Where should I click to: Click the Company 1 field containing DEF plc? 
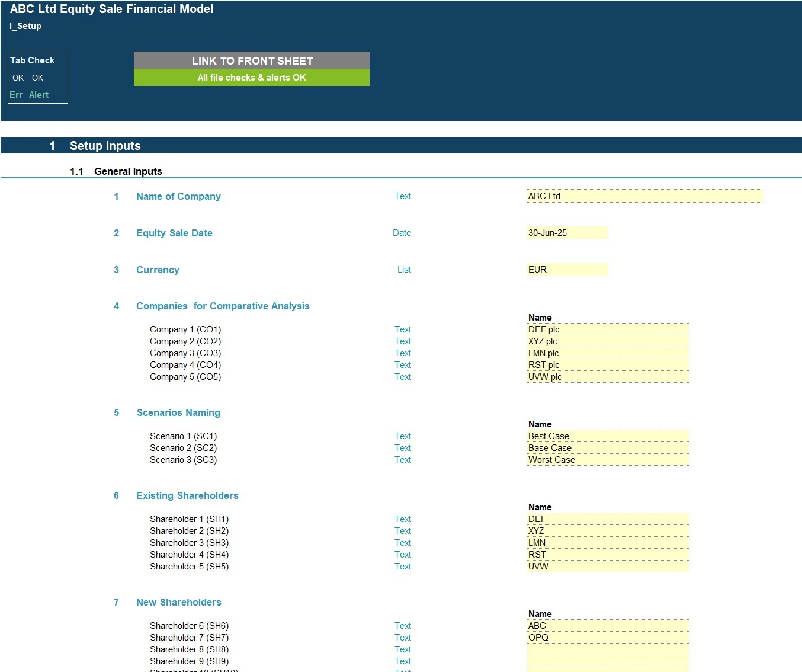607,329
